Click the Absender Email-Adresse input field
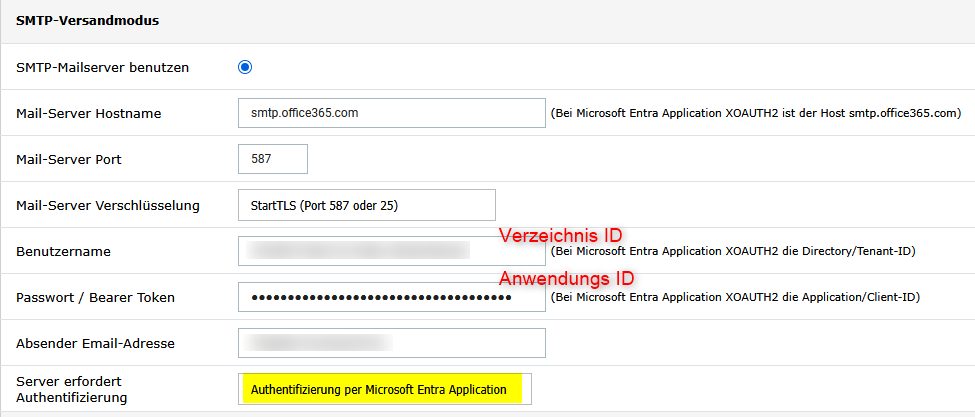 point(391,343)
